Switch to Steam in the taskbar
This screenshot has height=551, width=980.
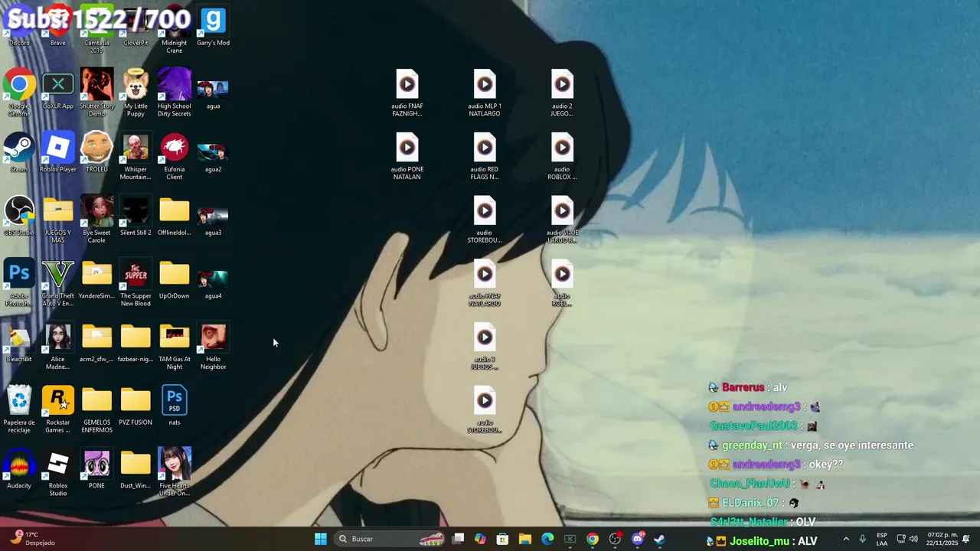click(x=659, y=539)
